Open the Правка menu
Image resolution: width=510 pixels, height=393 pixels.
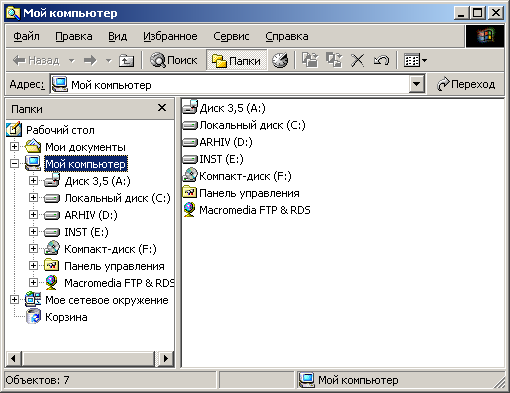pyautogui.click(x=74, y=36)
